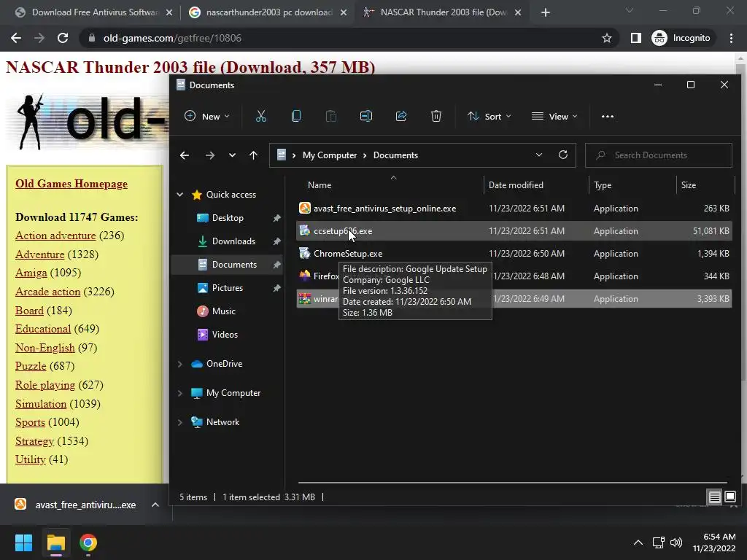Image resolution: width=747 pixels, height=560 pixels.
Task: Open the See more three-dots menu in Explorer
Action: coord(608,116)
